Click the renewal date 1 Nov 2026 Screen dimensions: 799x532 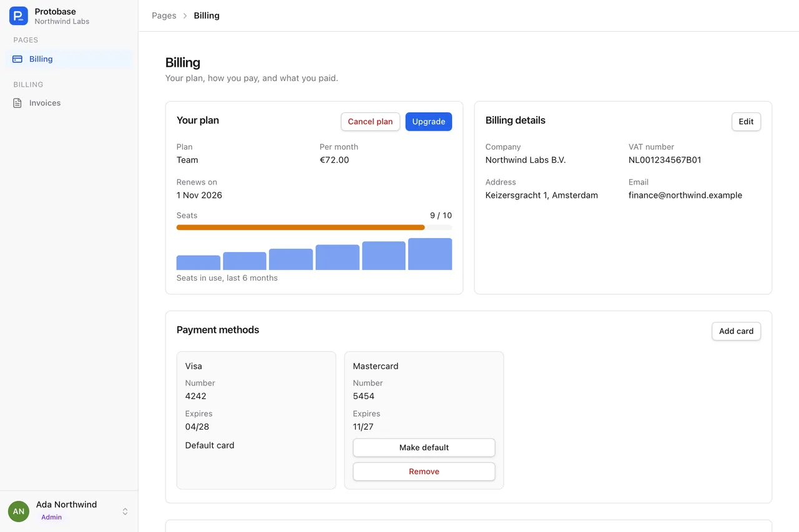(x=199, y=195)
